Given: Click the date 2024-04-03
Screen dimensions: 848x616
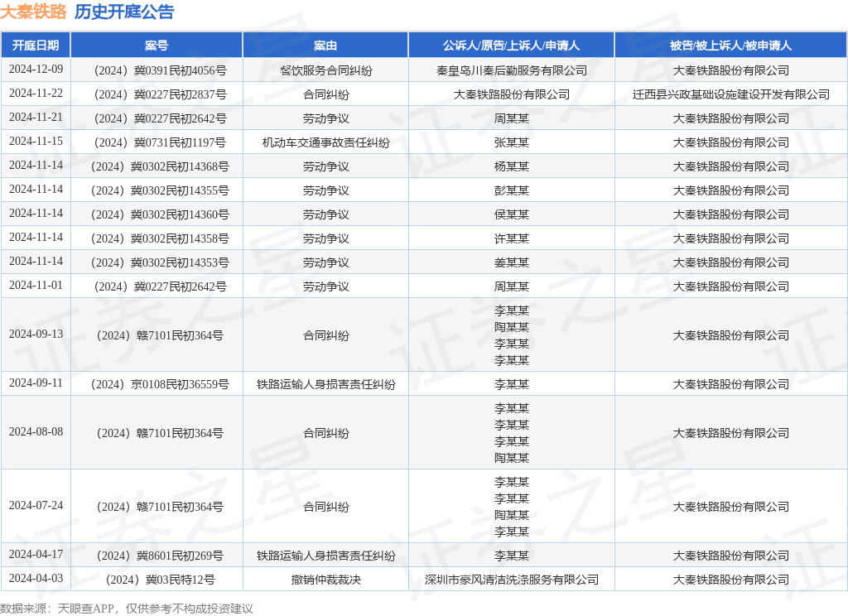Looking at the screenshot, I should pyautogui.click(x=36, y=579).
